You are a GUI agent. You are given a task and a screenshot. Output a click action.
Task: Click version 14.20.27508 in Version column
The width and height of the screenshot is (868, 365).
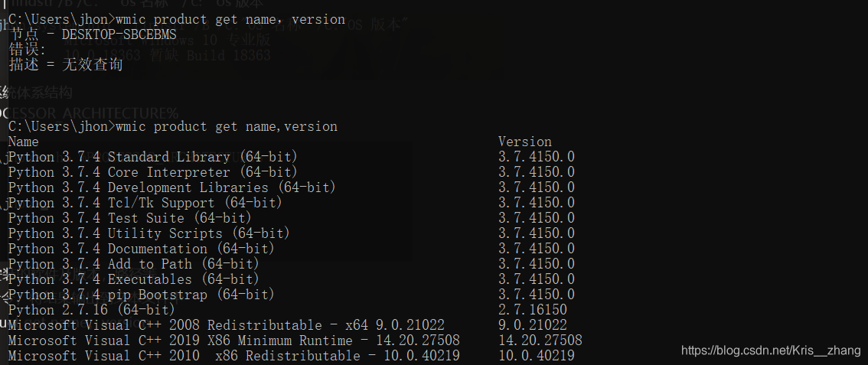tap(540, 340)
